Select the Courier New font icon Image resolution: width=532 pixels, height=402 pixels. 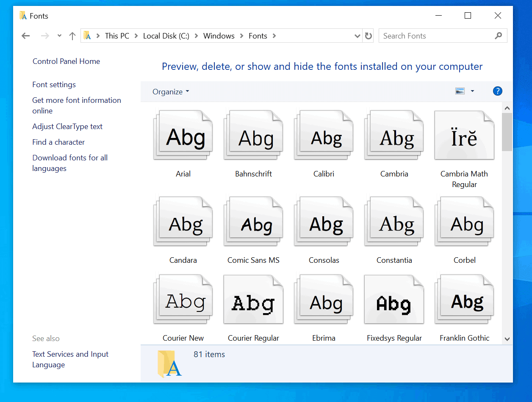click(x=183, y=299)
